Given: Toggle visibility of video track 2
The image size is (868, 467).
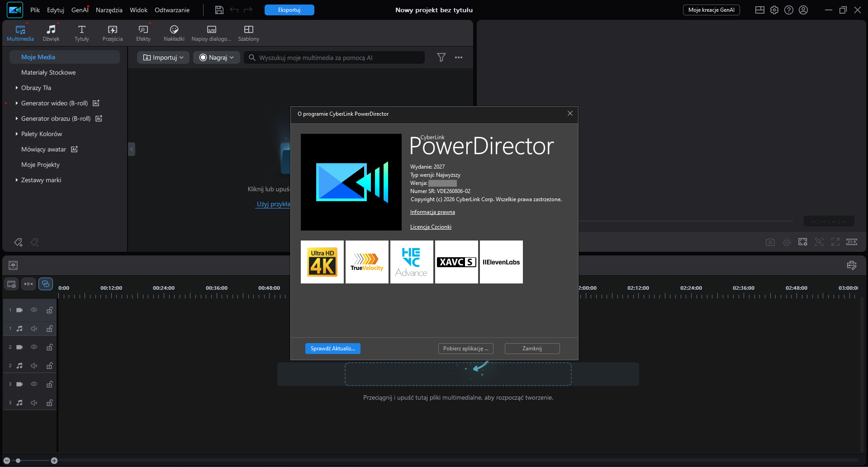Looking at the screenshot, I should point(34,347).
